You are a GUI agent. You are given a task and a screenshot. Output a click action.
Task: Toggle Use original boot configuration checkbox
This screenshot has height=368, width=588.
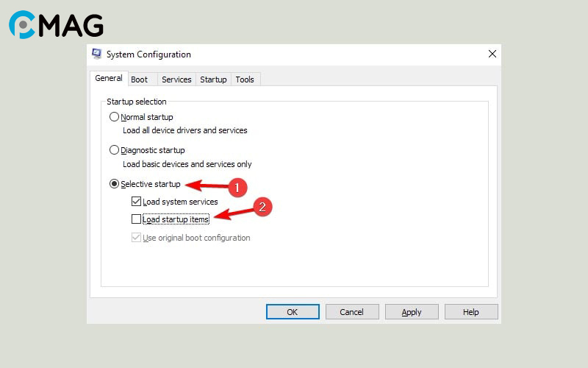[136, 238]
